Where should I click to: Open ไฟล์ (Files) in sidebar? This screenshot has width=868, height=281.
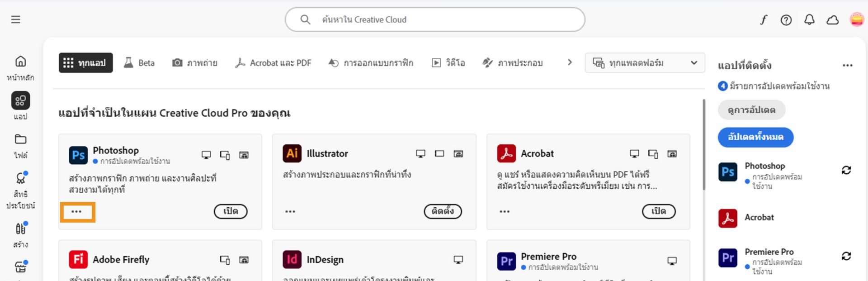20,146
